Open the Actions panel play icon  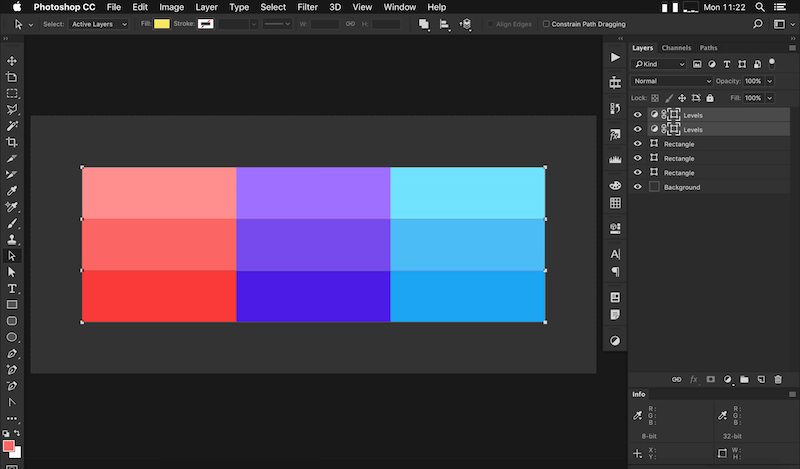click(615, 58)
